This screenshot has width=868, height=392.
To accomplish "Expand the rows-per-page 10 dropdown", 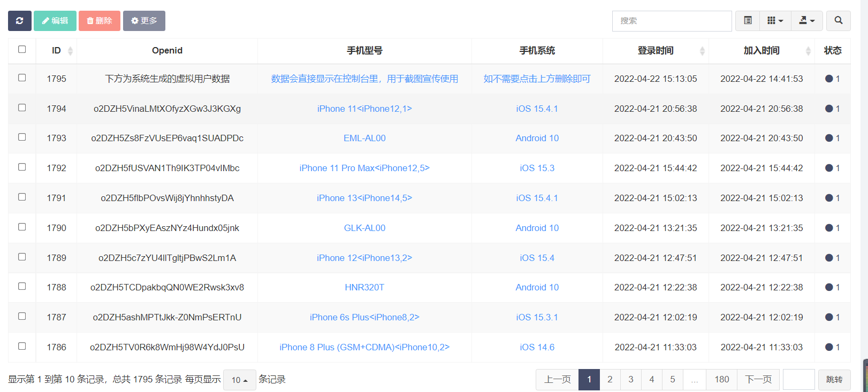I will [239, 380].
